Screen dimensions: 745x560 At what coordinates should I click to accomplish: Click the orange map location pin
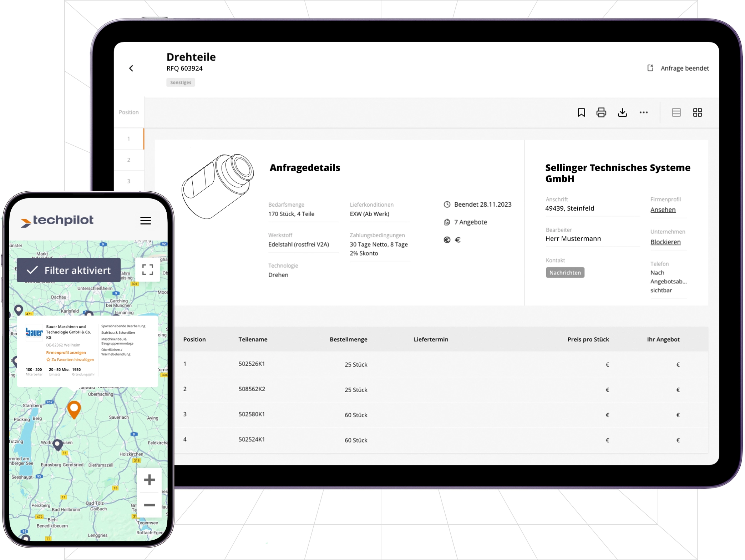pos(74,408)
